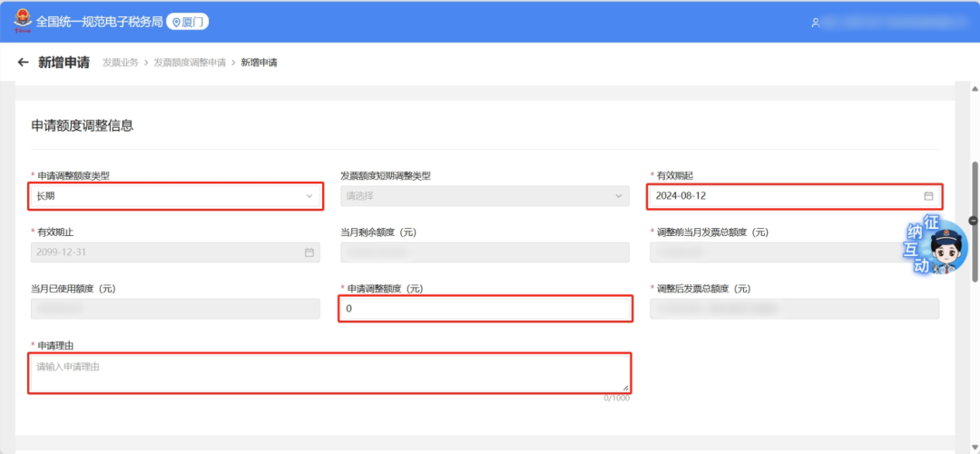The image size is (980, 454).
Task: Click the 调整后发票总额度（元） field
Action: pos(794,309)
